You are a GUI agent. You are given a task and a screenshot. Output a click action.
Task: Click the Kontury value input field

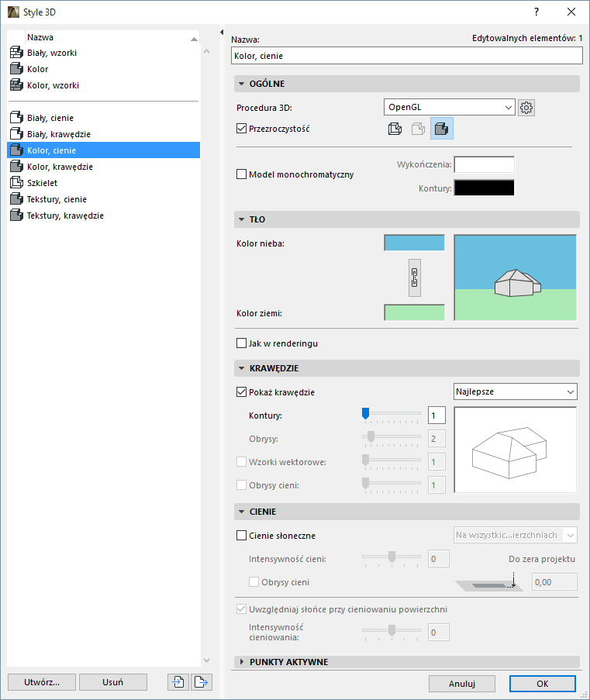click(436, 416)
